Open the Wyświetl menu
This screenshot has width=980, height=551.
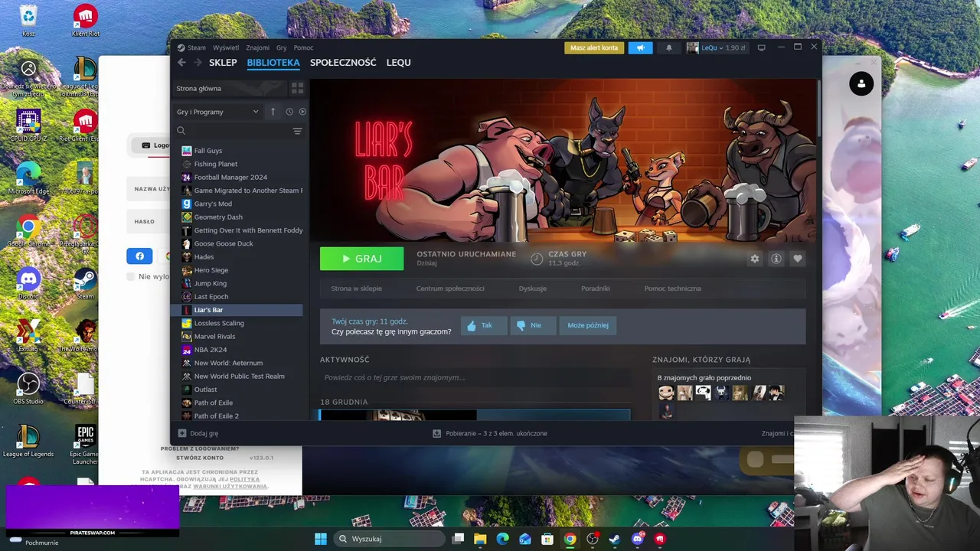tap(226, 47)
